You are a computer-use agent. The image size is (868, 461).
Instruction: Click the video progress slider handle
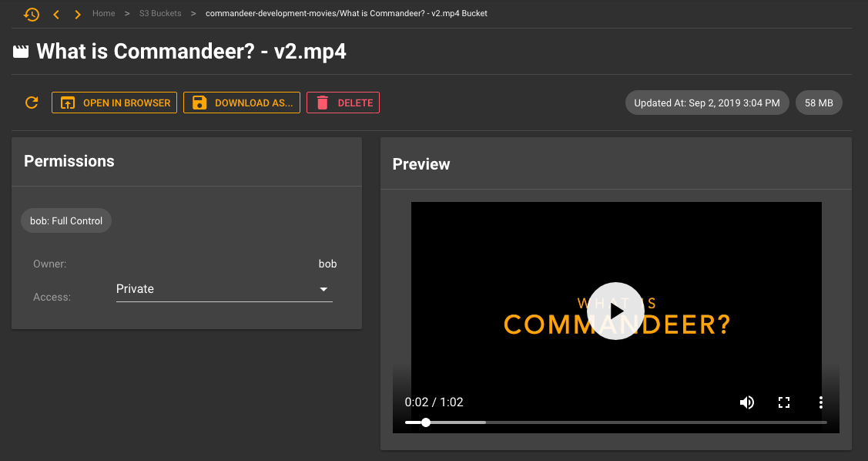[426, 422]
